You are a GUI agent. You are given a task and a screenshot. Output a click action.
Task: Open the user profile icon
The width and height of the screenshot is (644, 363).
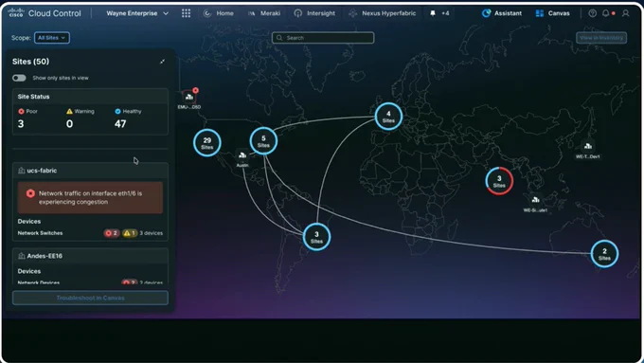(x=625, y=13)
